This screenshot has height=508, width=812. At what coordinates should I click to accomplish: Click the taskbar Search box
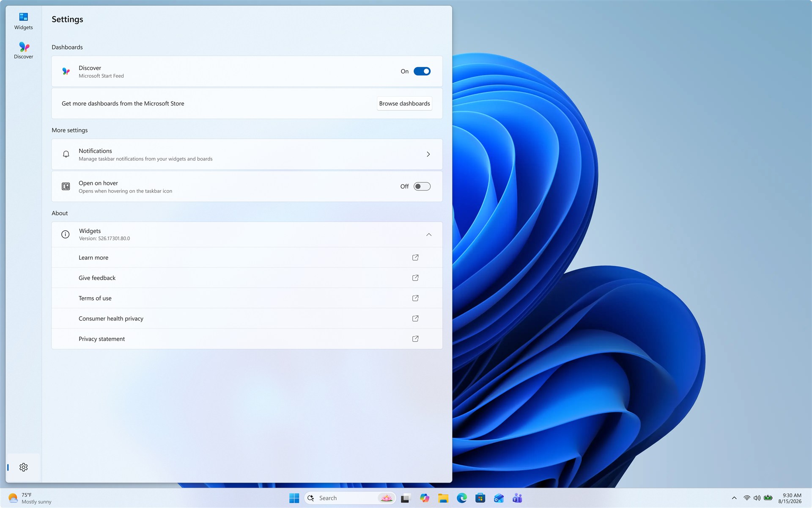(350, 498)
